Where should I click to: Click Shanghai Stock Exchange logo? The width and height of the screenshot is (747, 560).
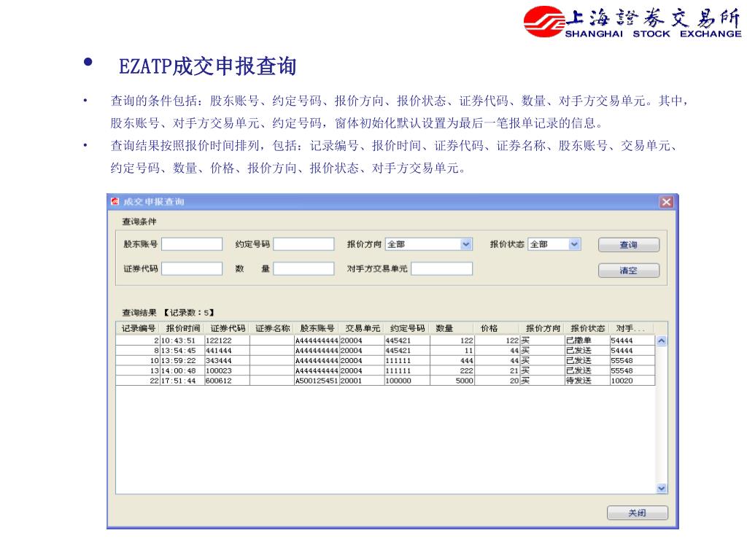632,22
